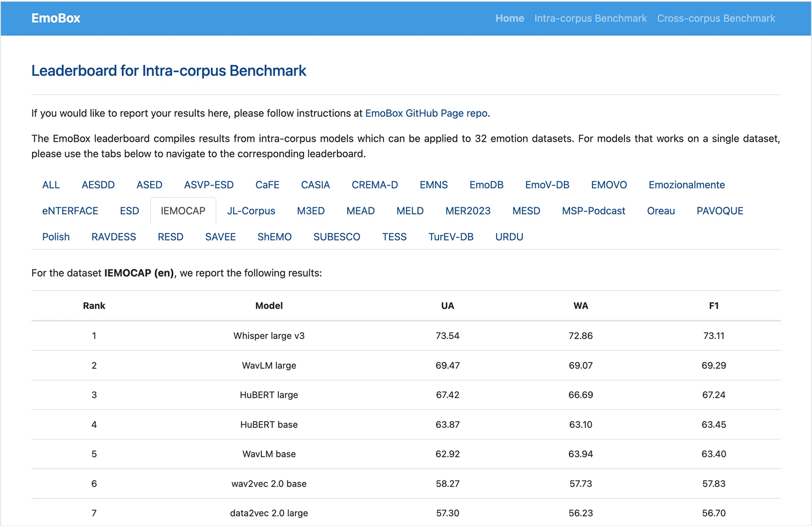Click the WavLM base model cell
Viewport: 812px width, 526px height.
pyautogui.click(x=269, y=454)
